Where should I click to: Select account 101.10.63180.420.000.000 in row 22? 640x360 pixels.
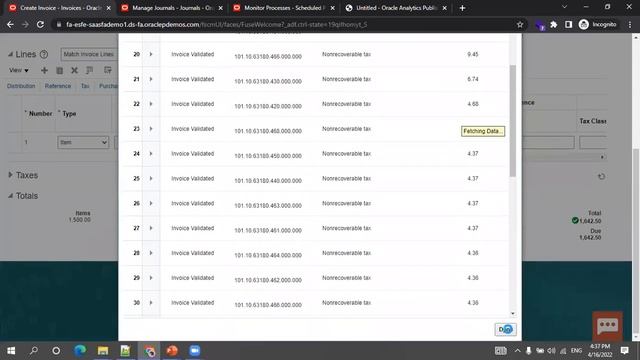pyautogui.click(x=268, y=106)
